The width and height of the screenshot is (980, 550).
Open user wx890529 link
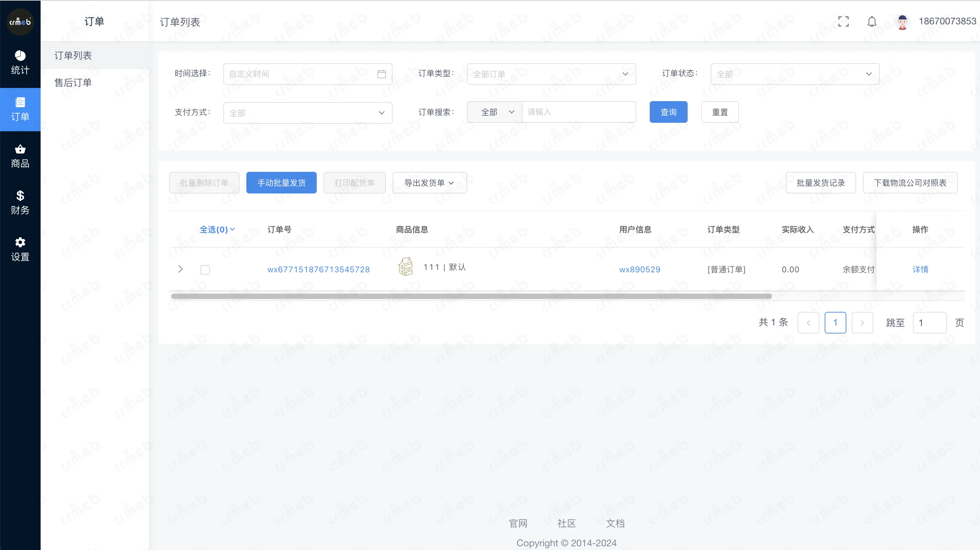pos(640,270)
